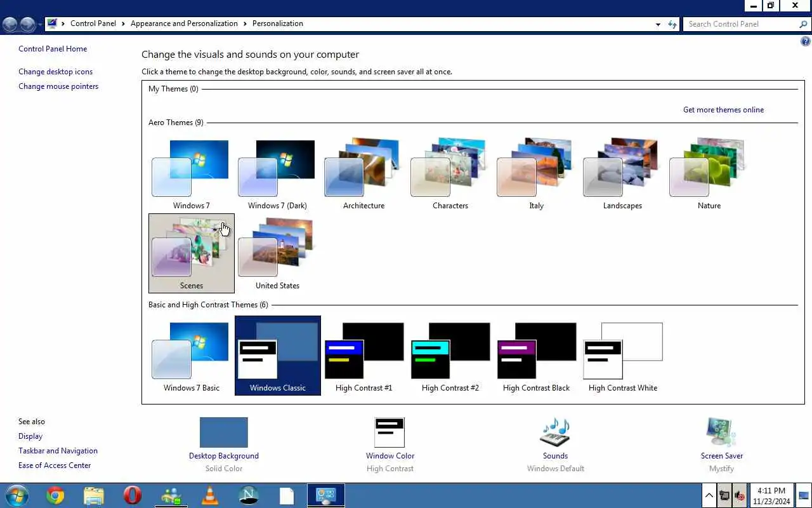The height and width of the screenshot is (508, 812).
Task: Open Ease of Access Center link
Action: 55,465
